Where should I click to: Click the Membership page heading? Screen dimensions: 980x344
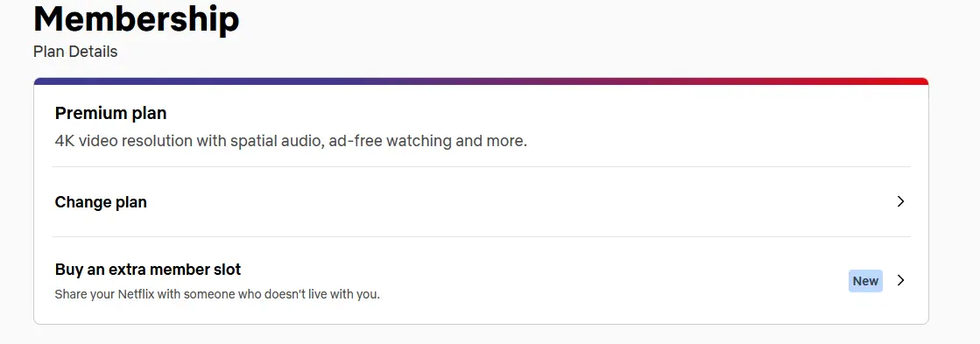tap(137, 18)
